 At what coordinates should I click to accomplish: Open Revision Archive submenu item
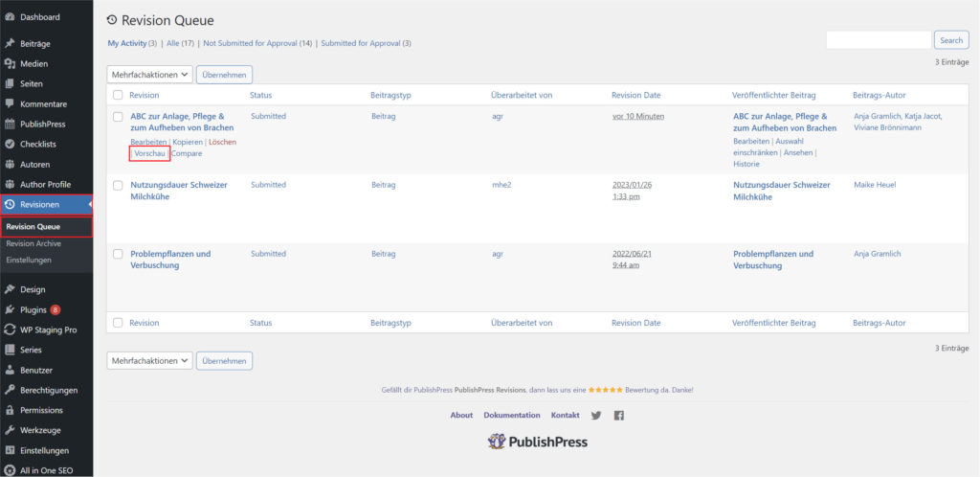pyautogui.click(x=33, y=244)
